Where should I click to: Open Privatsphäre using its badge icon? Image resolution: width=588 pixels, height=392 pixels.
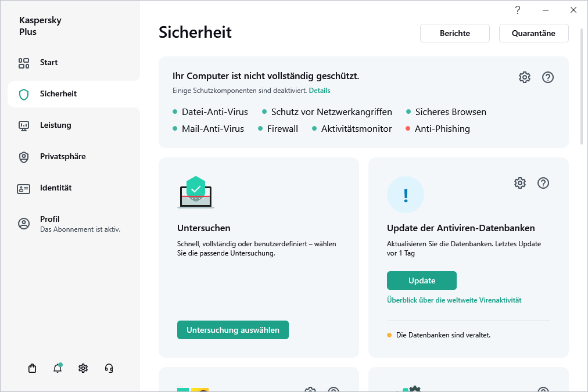point(23,156)
